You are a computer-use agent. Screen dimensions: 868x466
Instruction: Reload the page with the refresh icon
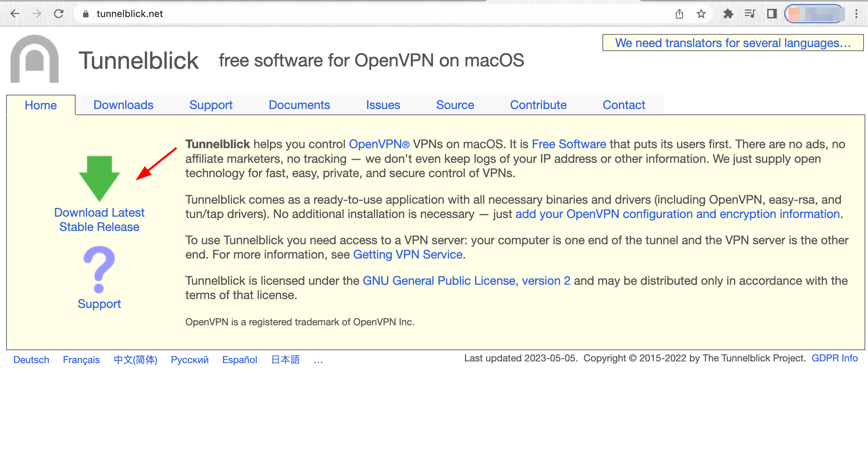coord(59,14)
